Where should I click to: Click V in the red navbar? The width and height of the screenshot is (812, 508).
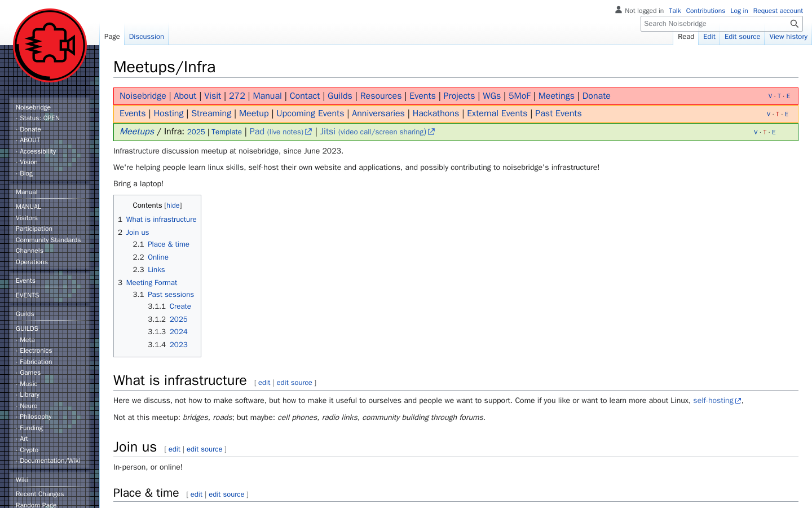coord(770,97)
